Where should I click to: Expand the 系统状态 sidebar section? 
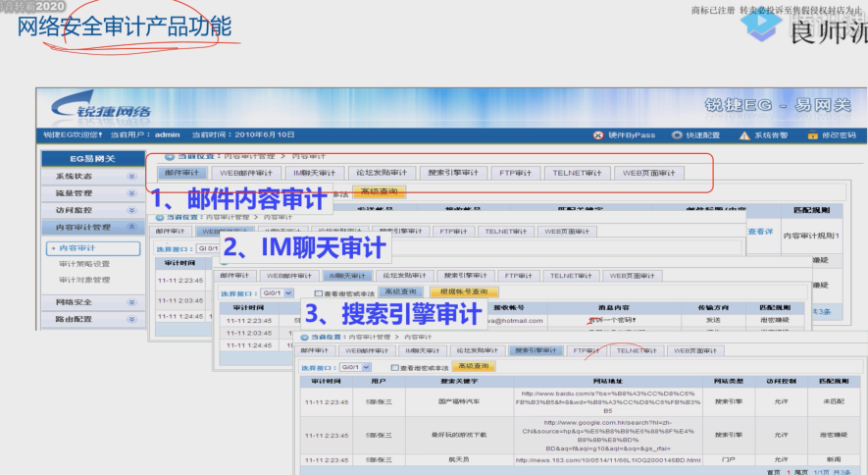tap(131, 177)
